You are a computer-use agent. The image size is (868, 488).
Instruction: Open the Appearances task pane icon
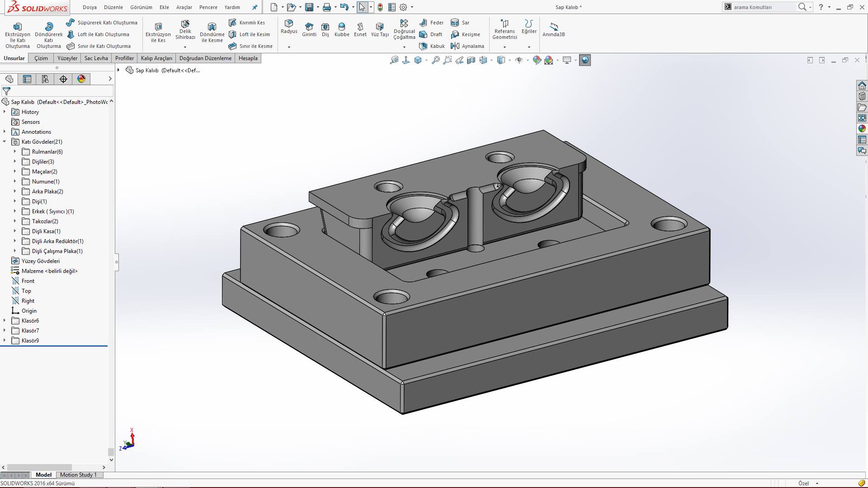[862, 129]
